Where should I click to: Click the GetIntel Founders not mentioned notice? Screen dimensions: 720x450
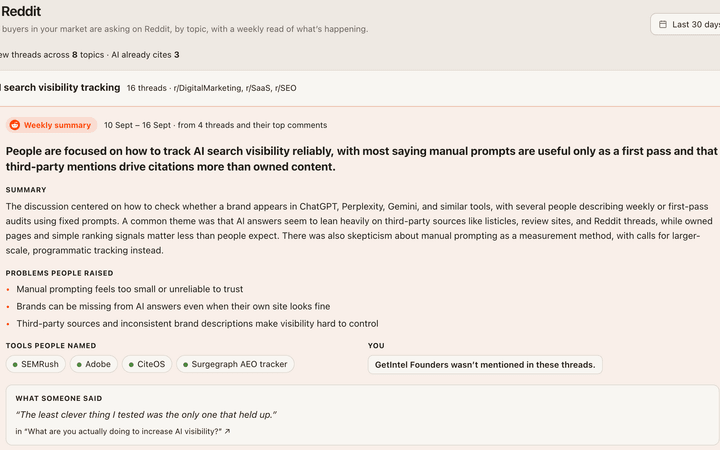(485, 365)
